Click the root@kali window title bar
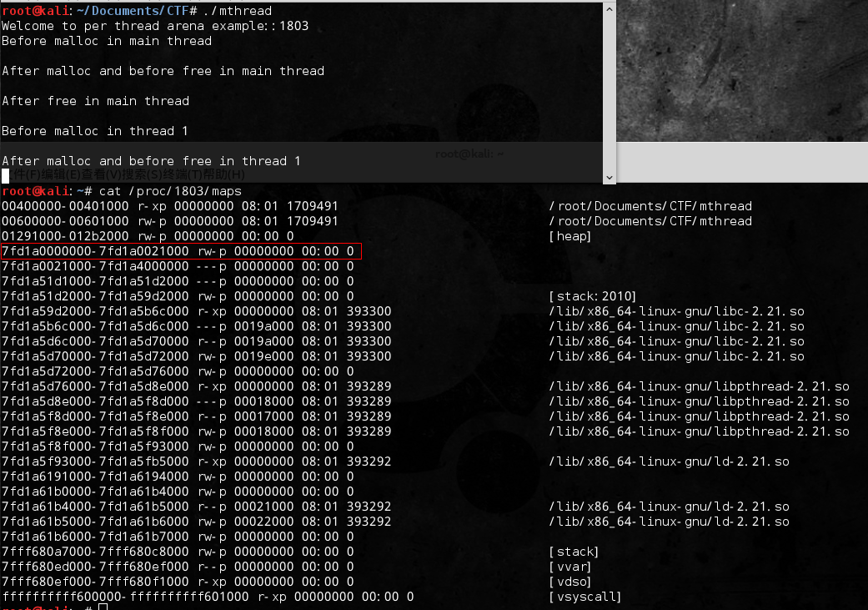 pyautogui.click(x=469, y=154)
